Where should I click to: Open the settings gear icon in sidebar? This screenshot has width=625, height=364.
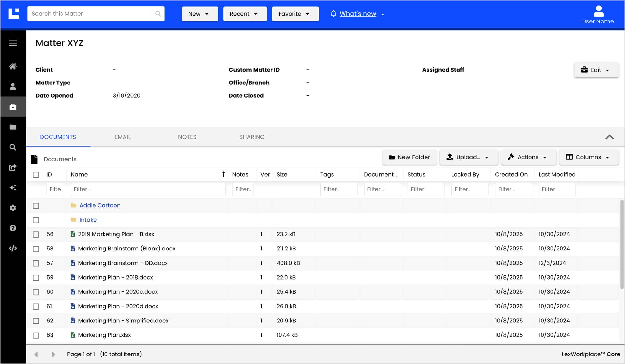13,208
